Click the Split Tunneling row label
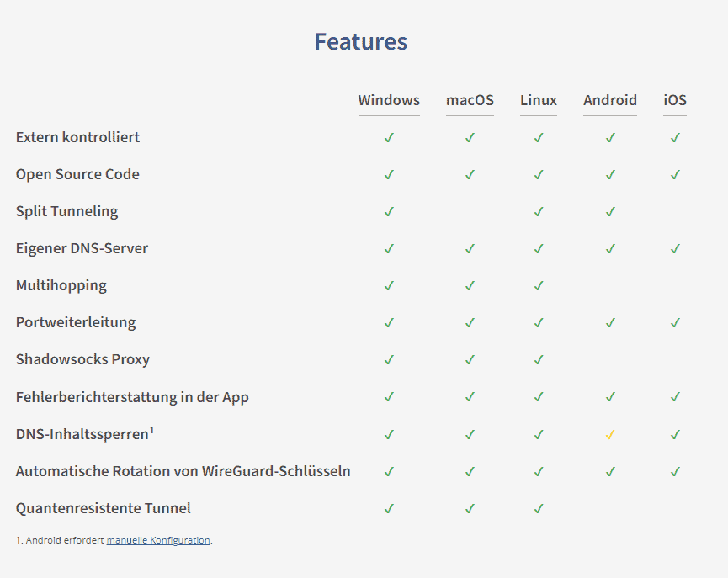This screenshot has width=728, height=578. 66,212
